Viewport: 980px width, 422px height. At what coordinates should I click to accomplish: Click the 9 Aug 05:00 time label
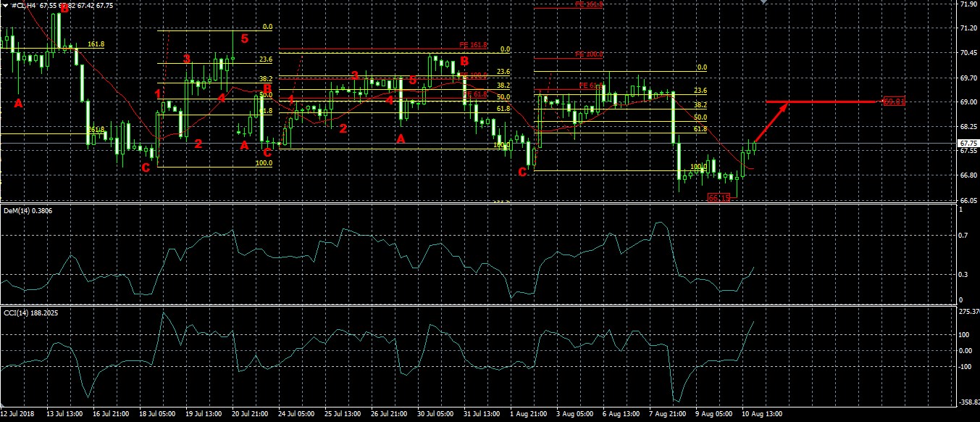[713, 415]
